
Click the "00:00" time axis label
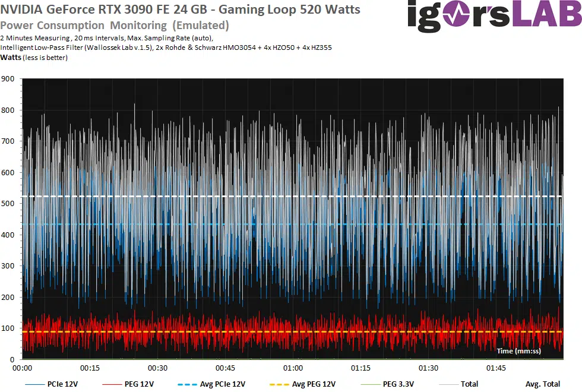(x=23, y=368)
